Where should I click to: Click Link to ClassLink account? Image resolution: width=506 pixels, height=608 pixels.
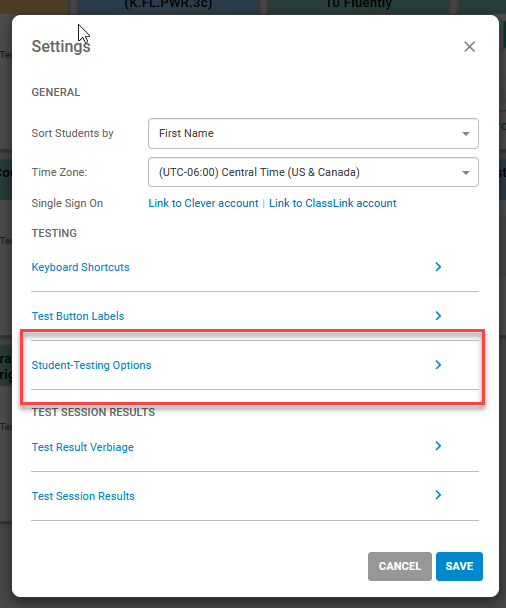333,203
